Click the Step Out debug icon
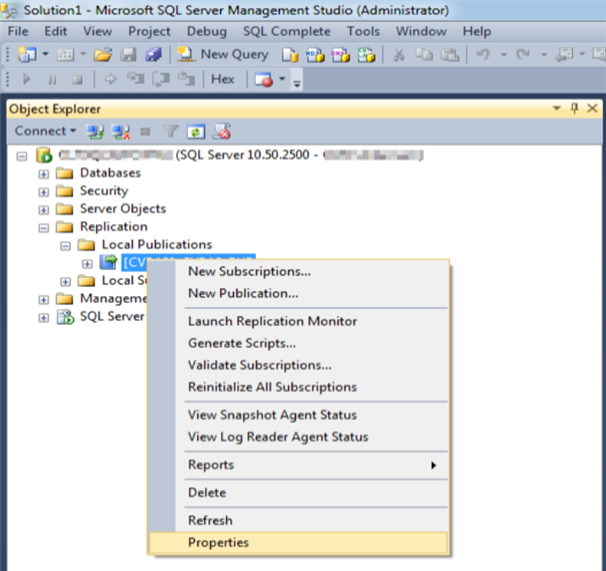 pos(186,79)
